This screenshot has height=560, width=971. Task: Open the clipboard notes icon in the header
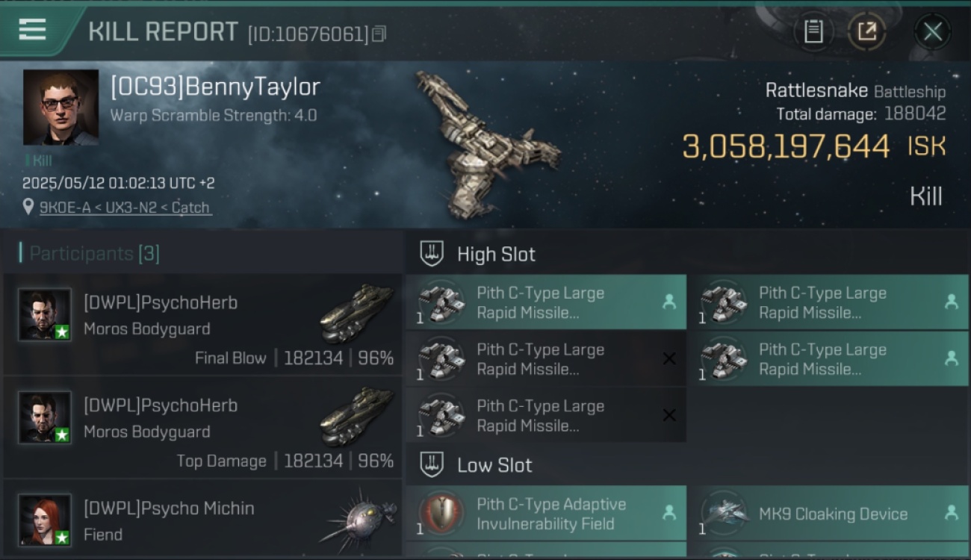813,31
